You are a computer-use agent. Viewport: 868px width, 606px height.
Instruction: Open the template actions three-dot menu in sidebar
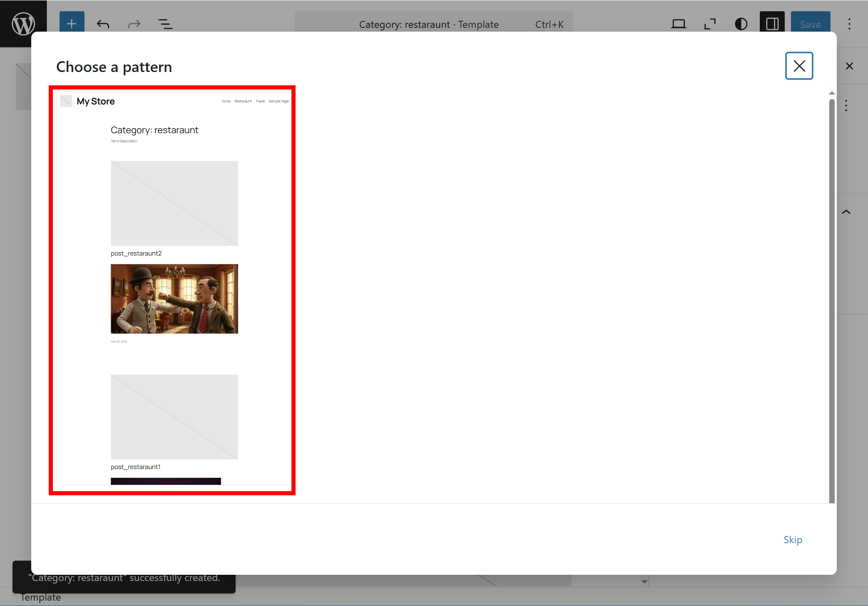pyautogui.click(x=846, y=105)
